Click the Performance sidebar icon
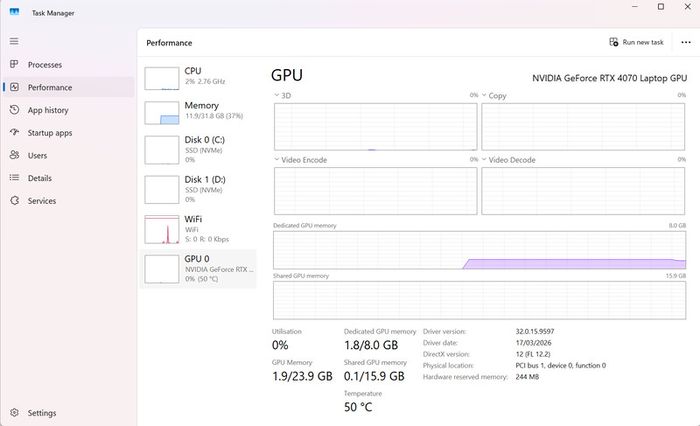Image resolution: width=700 pixels, height=426 pixels. pos(14,87)
